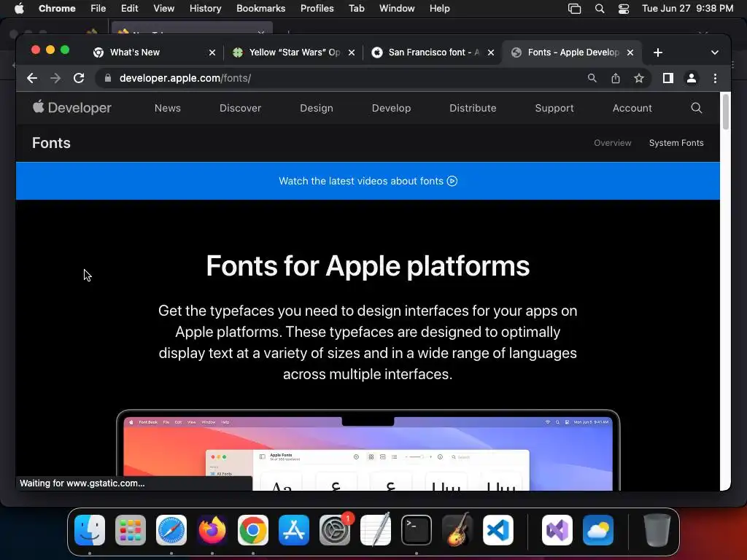
Task: Open the Discover navigation link
Action: point(240,108)
